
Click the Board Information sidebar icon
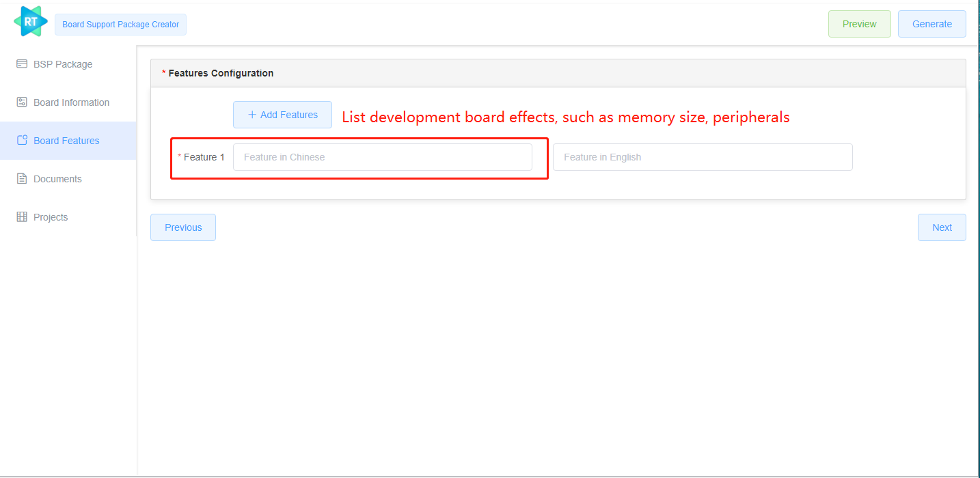(21, 102)
